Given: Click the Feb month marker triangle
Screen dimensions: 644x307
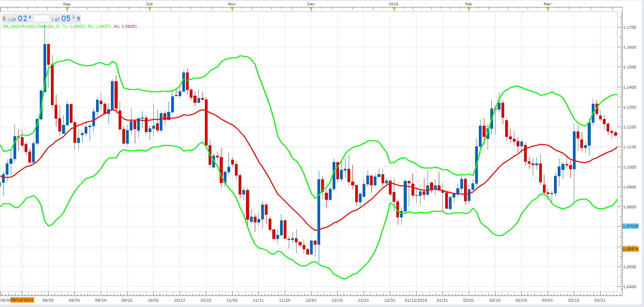Looking at the screenshot, I should [469, 9].
